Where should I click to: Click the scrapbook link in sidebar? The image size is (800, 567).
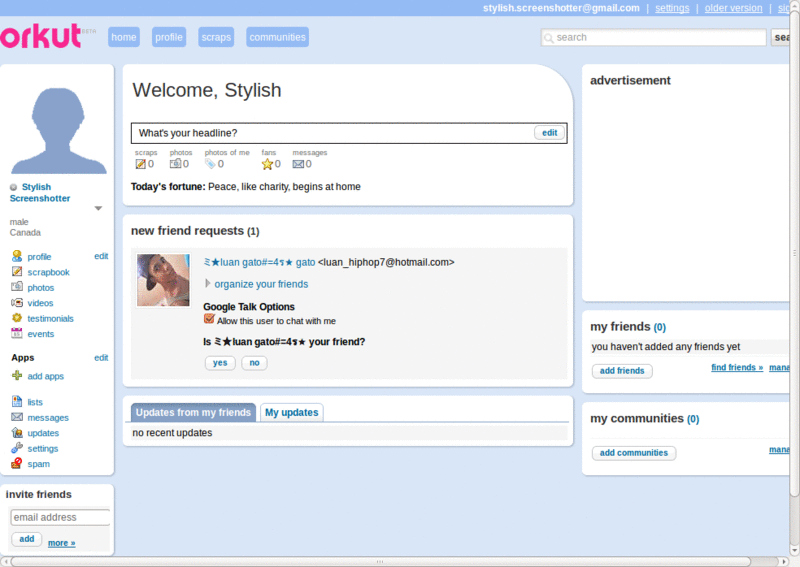click(48, 273)
